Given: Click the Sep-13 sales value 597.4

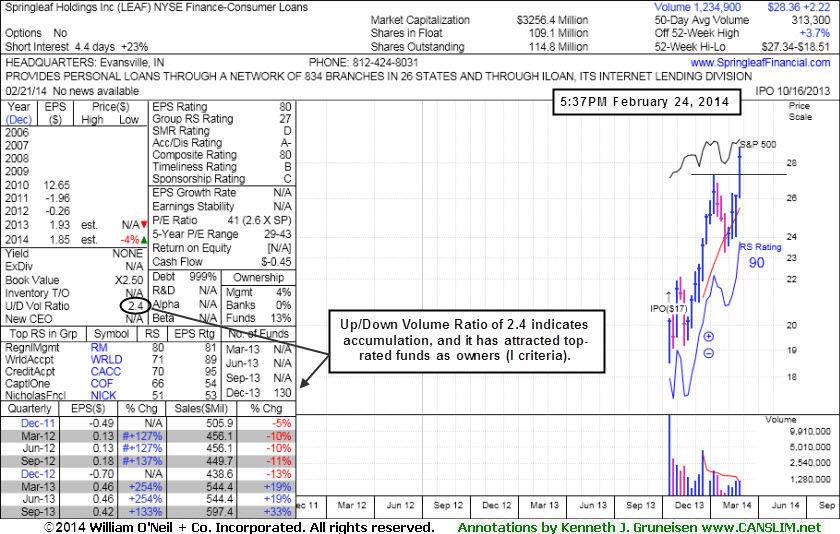Looking at the screenshot, I should pyautogui.click(x=220, y=512).
